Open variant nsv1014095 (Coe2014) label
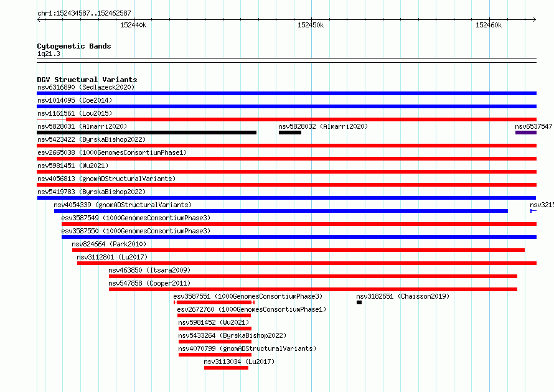554x392 pixels. coord(75,100)
